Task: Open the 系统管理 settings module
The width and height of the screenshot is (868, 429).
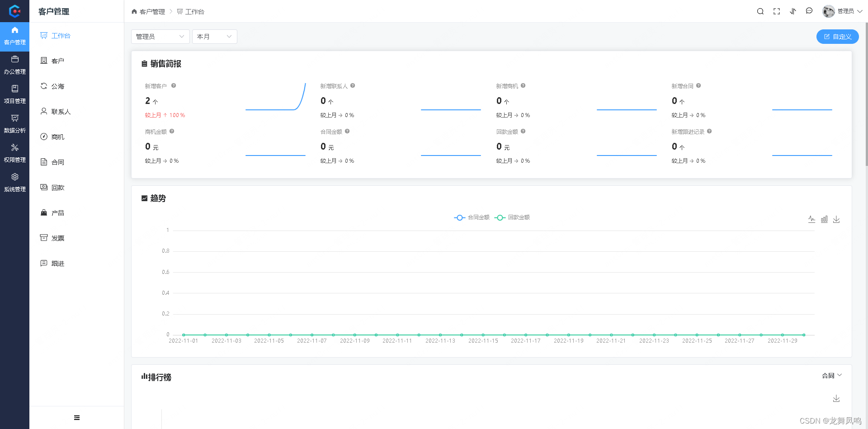Action: (x=14, y=183)
